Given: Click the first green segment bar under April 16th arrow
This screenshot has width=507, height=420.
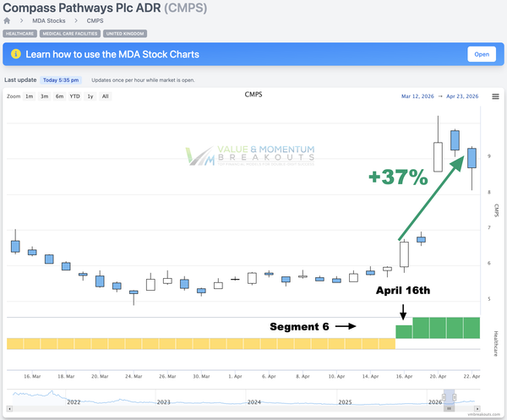Looking at the screenshot, I should click(404, 332).
